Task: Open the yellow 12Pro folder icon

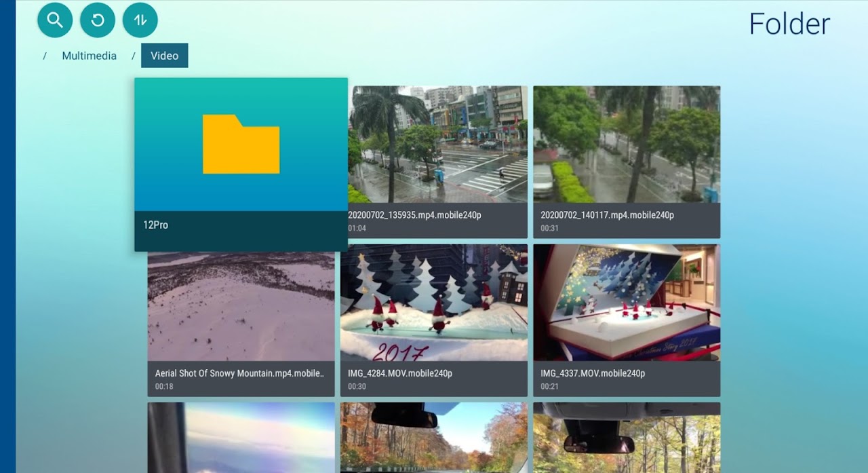Action: [241, 144]
